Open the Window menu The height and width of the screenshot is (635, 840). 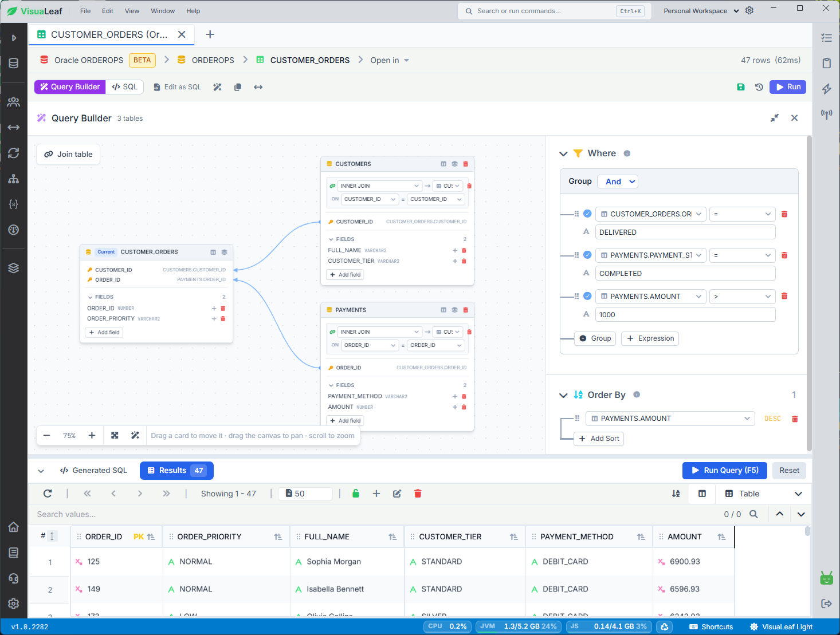[163, 11]
